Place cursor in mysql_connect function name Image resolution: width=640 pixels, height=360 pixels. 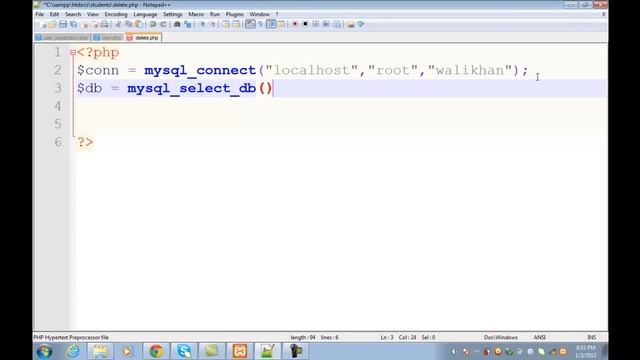(200, 70)
